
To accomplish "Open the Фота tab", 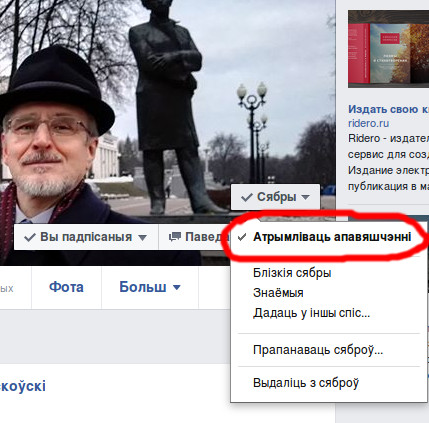I will pos(66,287).
